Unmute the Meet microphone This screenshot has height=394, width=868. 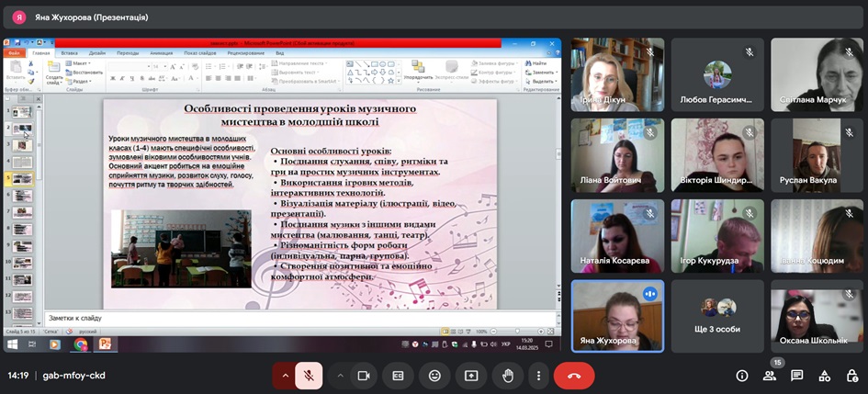coord(309,376)
